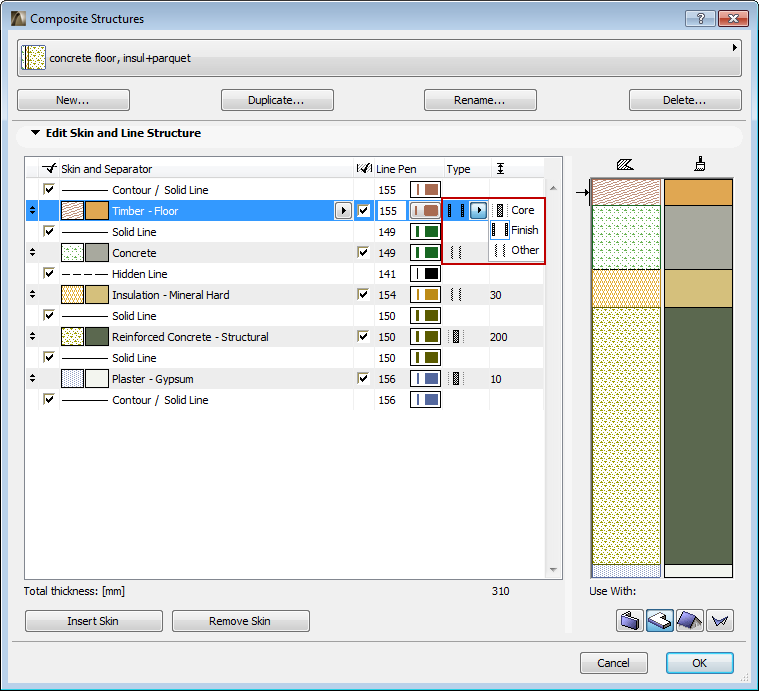
Task: Toggle the Hidden Line separator checkbox
Action: click(49, 273)
